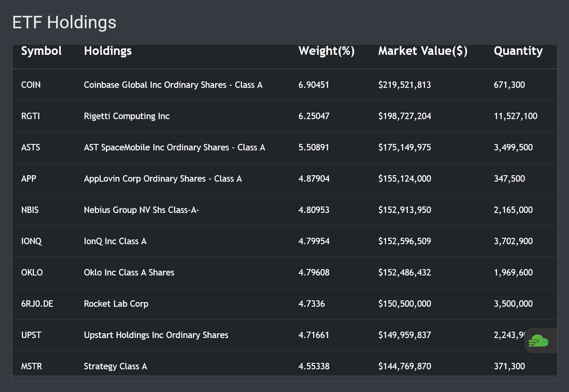Click the Market Value($) column header
Screen dimensions: 569x392
(x=422, y=51)
